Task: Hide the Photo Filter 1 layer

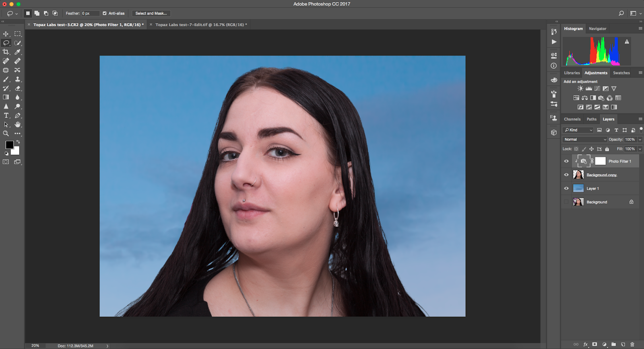Action: click(x=566, y=161)
